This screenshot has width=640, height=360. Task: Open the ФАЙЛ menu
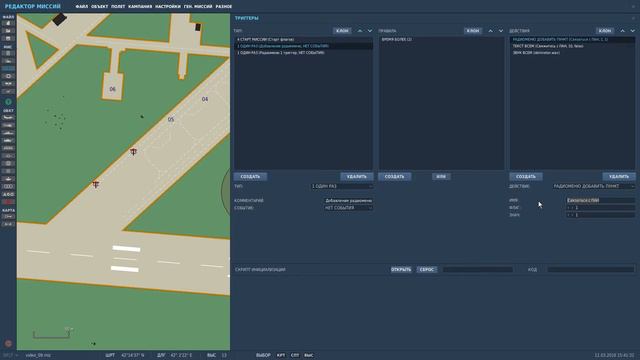coord(82,7)
